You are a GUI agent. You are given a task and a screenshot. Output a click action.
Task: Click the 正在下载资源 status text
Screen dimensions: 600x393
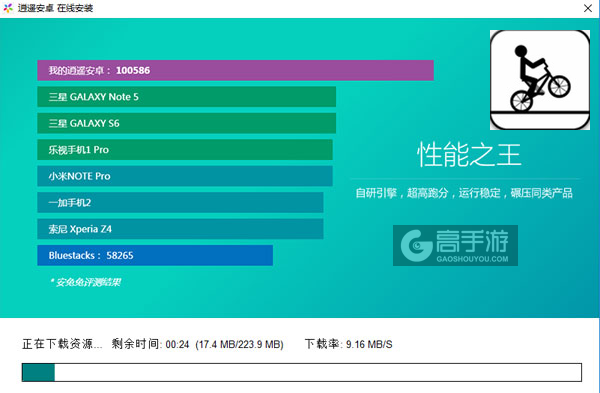62,344
